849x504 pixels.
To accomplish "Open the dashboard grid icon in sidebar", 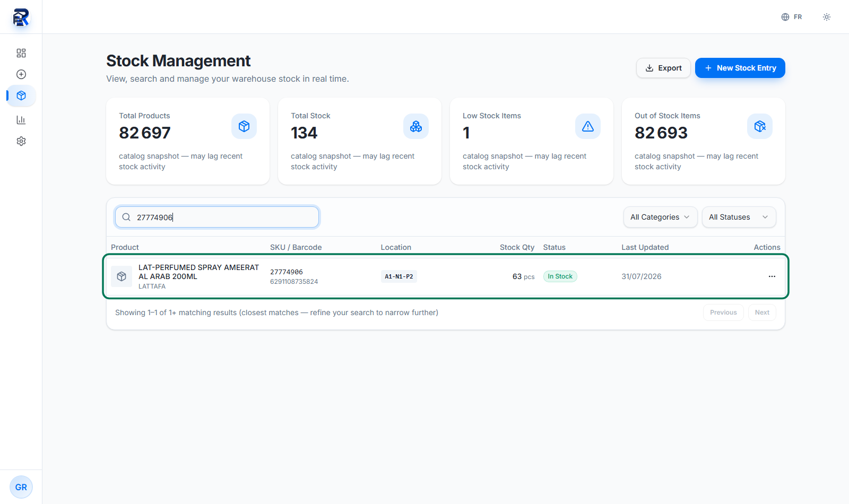I will point(21,53).
